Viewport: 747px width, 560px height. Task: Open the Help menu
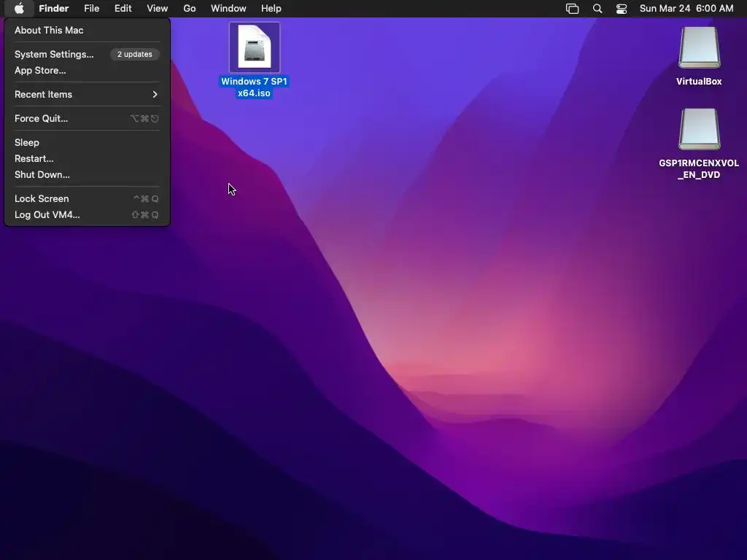[271, 9]
